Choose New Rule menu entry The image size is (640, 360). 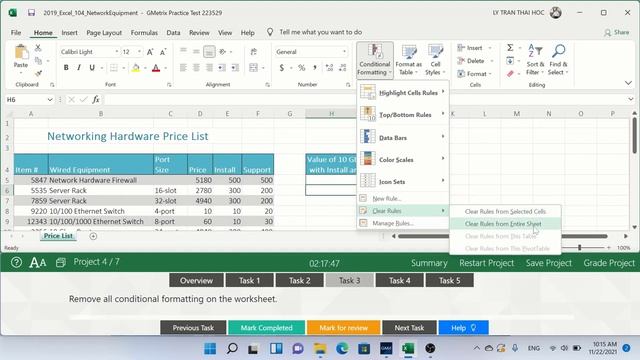coord(402,198)
